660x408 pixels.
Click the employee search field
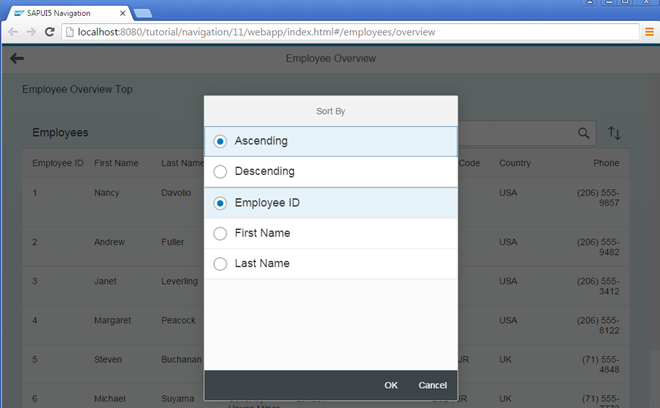[520, 133]
